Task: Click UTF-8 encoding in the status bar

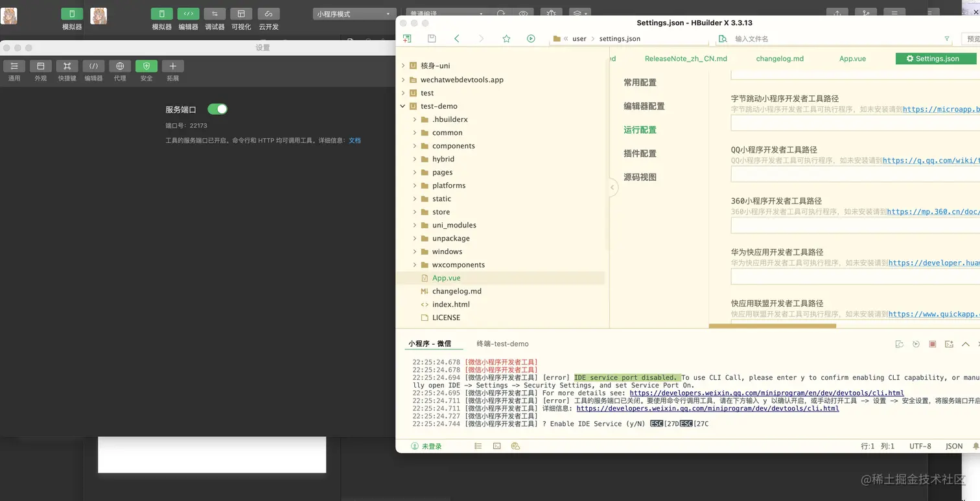Action: (920, 446)
